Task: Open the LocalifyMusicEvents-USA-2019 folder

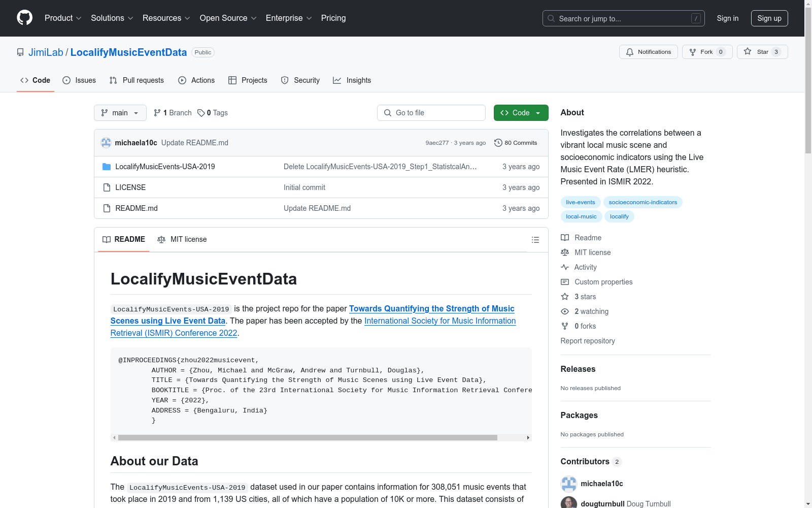Action: pos(165,167)
